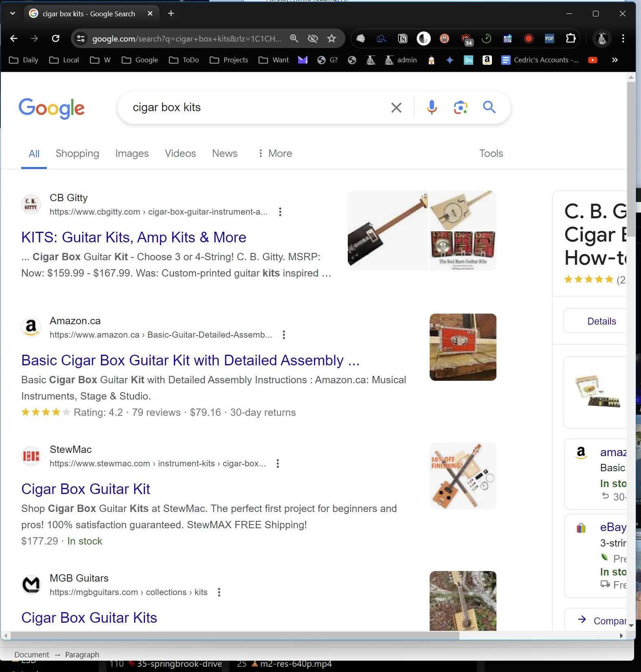Show hidden bookmarks with the chevron
Screen dimensions: 641x672
point(615,60)
